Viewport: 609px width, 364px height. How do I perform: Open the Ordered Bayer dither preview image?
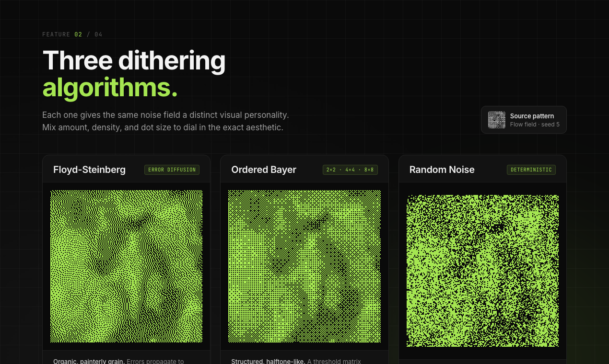(304, 266)
